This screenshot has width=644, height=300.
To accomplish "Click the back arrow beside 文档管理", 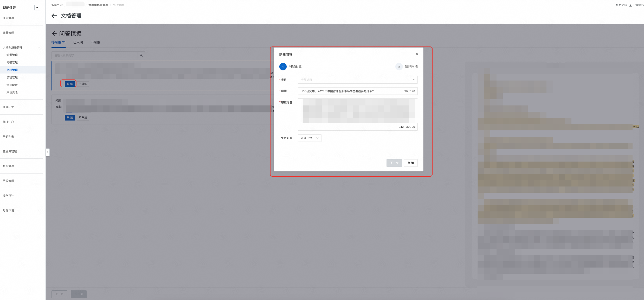I will [x=54, y=16].
